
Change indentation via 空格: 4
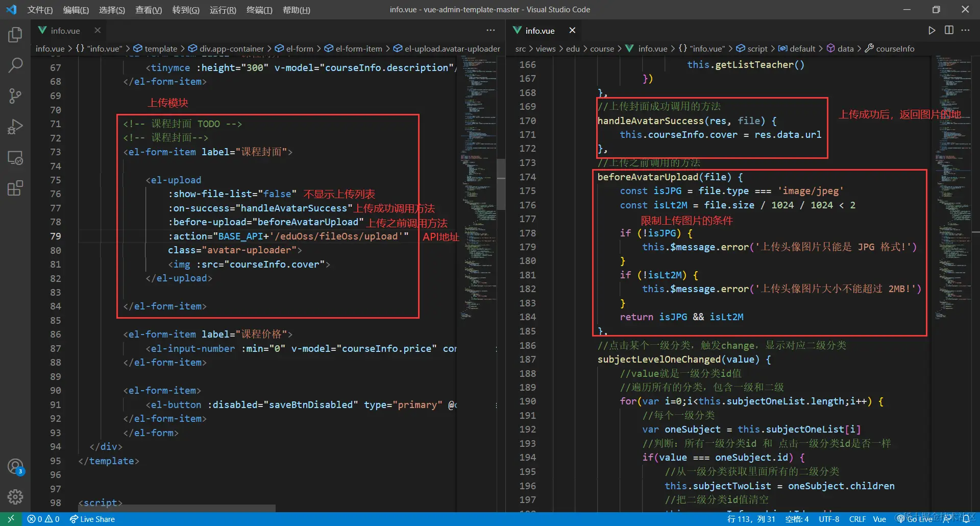(797, 519)
